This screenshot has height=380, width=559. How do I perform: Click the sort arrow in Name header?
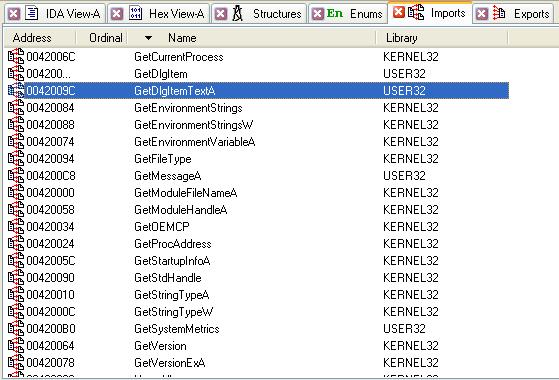(x=149, y=38)
